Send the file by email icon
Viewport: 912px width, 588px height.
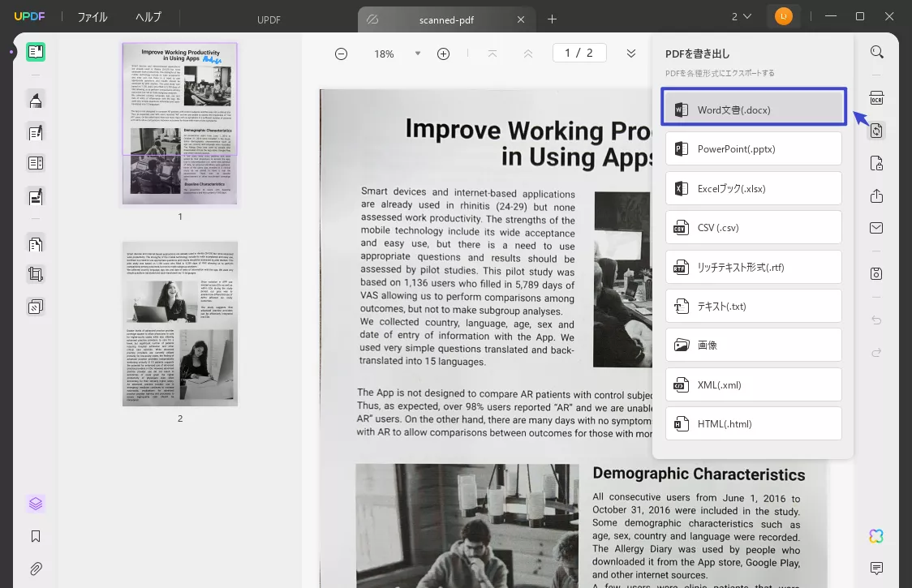tap(876, 227)
